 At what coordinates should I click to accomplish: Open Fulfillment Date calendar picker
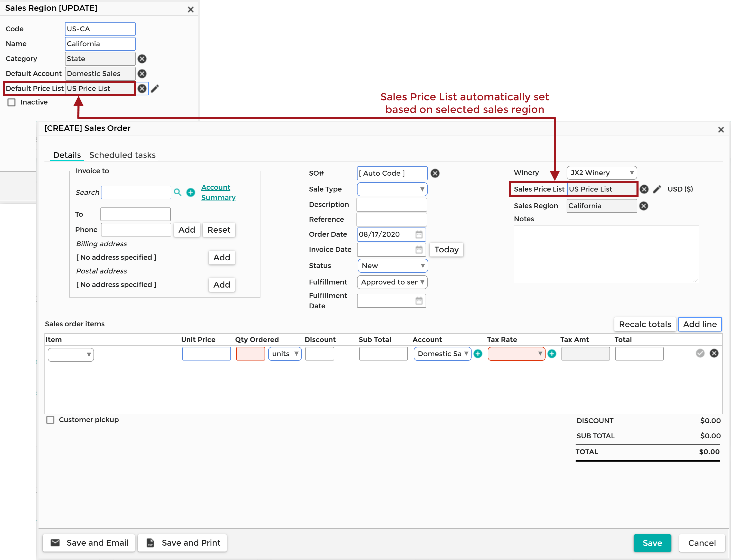click(x=419, y=301)
